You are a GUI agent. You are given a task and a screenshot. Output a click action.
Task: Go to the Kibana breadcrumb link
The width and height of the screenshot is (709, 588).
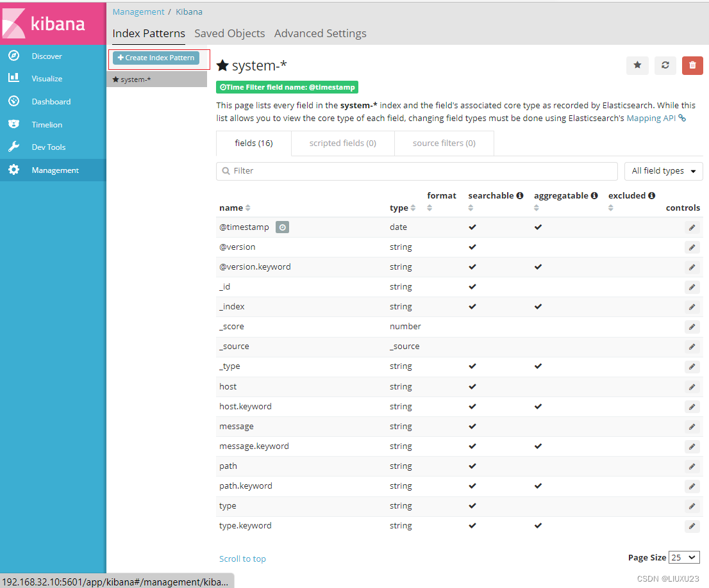click(x=189, y=12)
